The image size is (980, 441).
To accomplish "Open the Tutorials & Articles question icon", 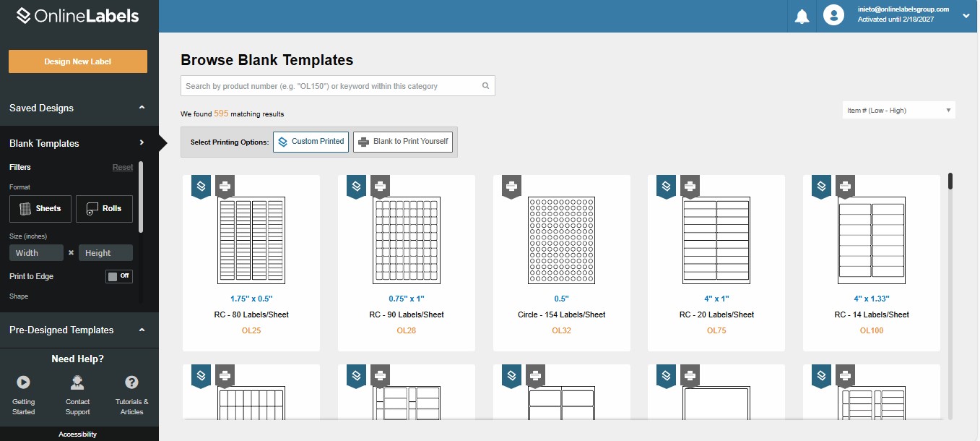I will [x=131, y=382].
